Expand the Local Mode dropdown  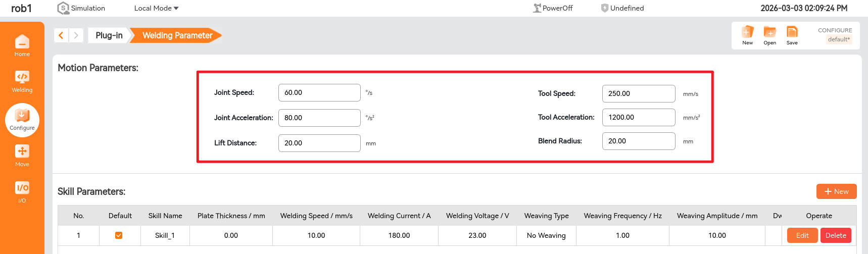pos(156,8)
